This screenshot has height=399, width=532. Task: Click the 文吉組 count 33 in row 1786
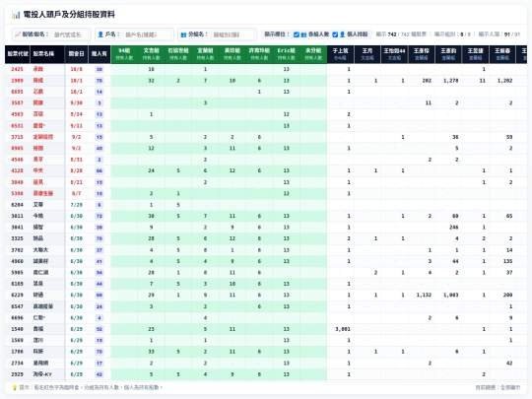tap(152, 352)
